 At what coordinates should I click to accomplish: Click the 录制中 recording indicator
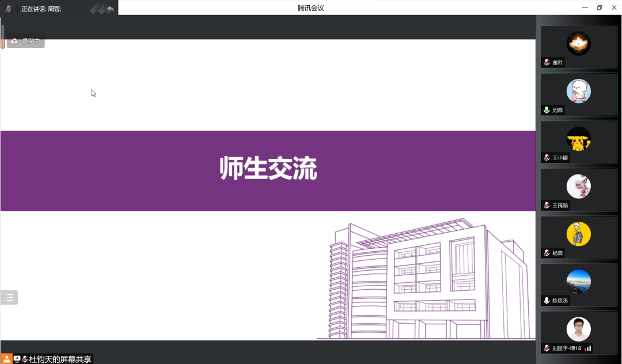[26, 41]
